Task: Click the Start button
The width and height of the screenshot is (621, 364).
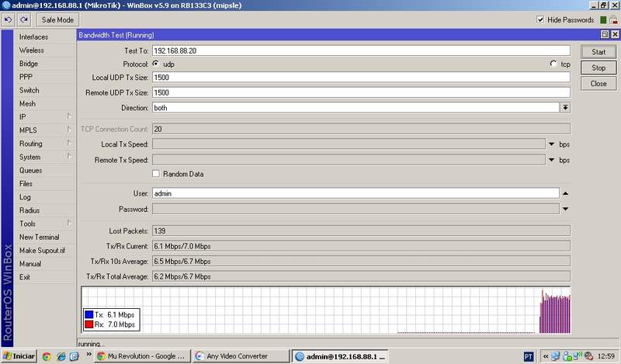Action: tap(598, 52)
